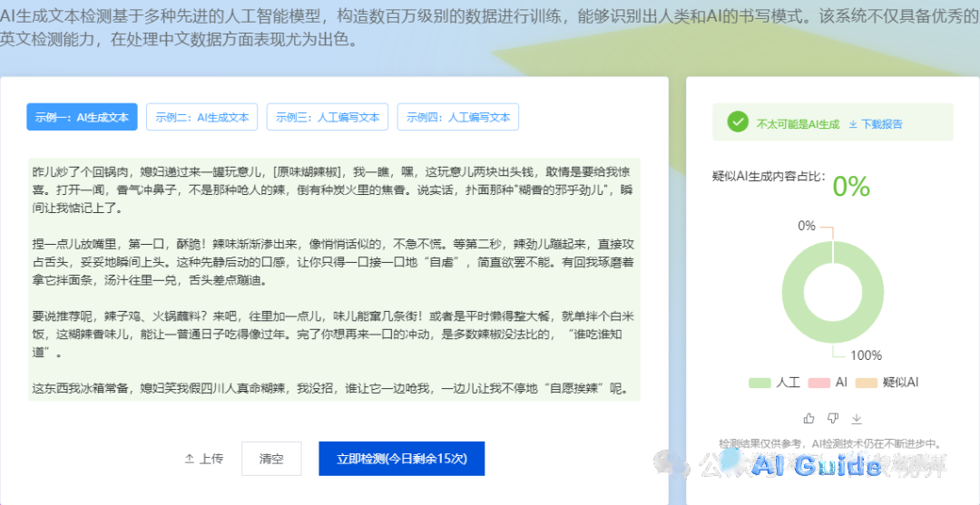Select 示例三: 人工编写文本 tab

(x=328, y=117)
